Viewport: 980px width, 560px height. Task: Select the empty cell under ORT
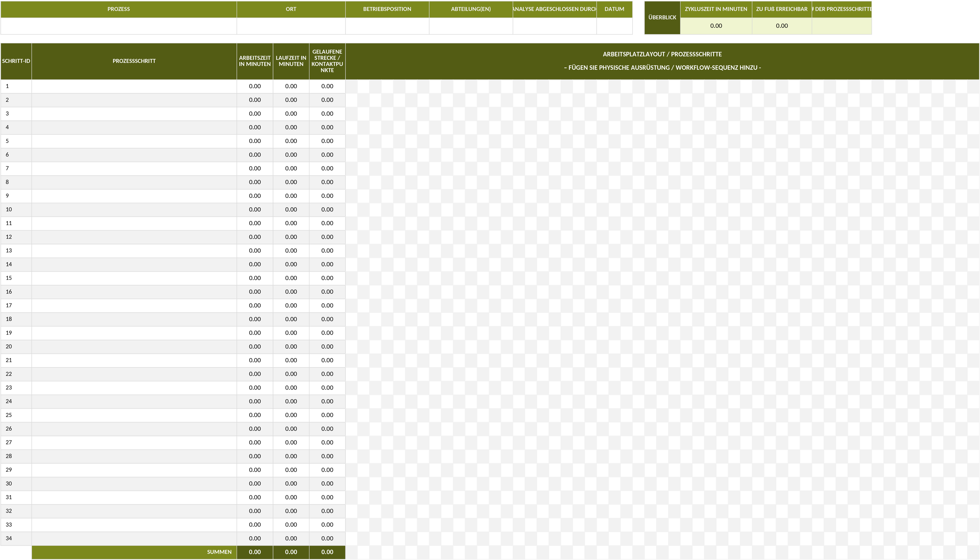[x=291, y=26]
